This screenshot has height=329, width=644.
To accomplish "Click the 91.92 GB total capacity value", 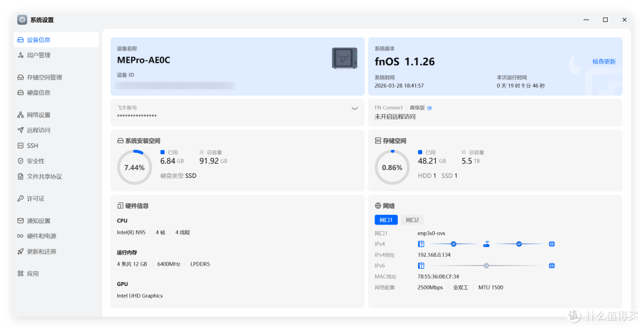I will coord(213,161).
